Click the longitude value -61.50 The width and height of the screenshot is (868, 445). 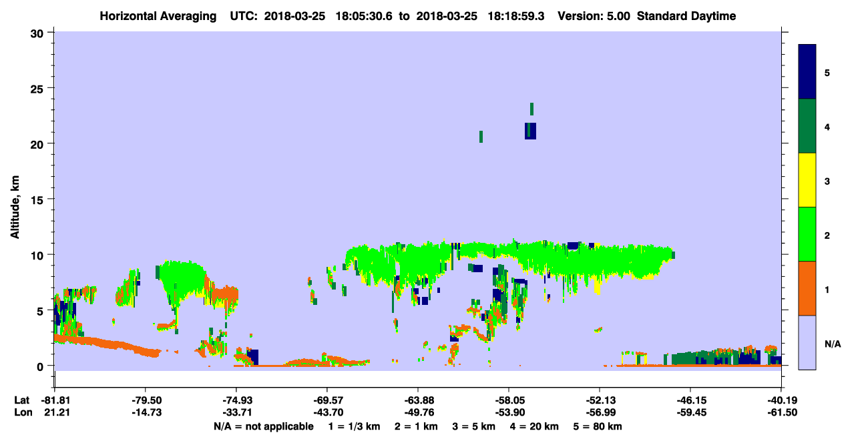(x=781, y=412)
